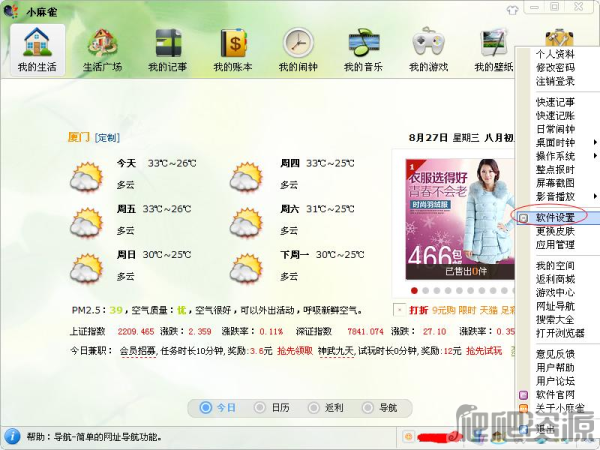This screenshot has width=600, height=450.
Task: Click the purple icon beside 软件官网
Action: [x=523, y=395]
